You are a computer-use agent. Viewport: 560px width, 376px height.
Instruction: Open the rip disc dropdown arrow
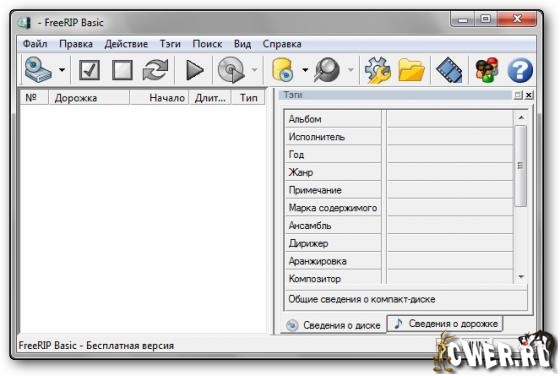[x=255, y=70]
